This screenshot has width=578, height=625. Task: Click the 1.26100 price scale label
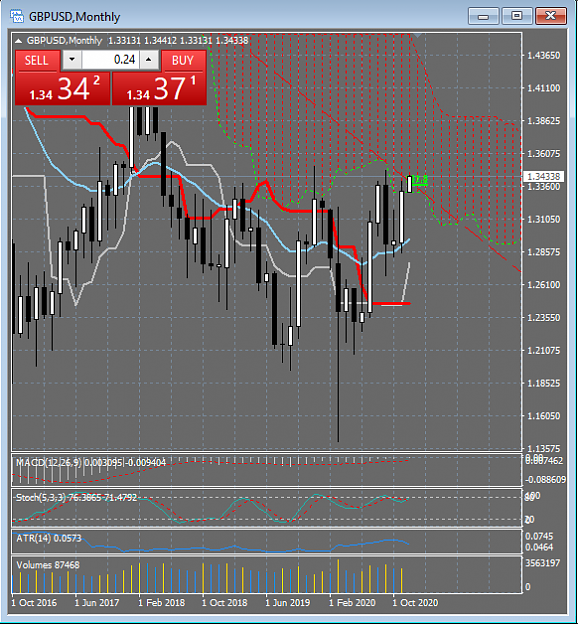coord(544,285)
